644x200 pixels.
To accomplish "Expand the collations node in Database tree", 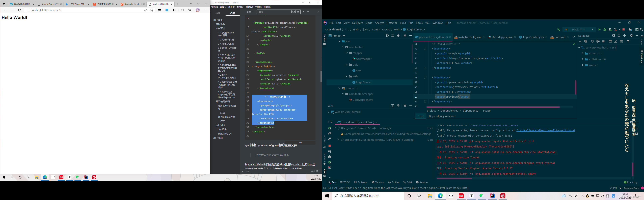I will click(x=582, y=59).
